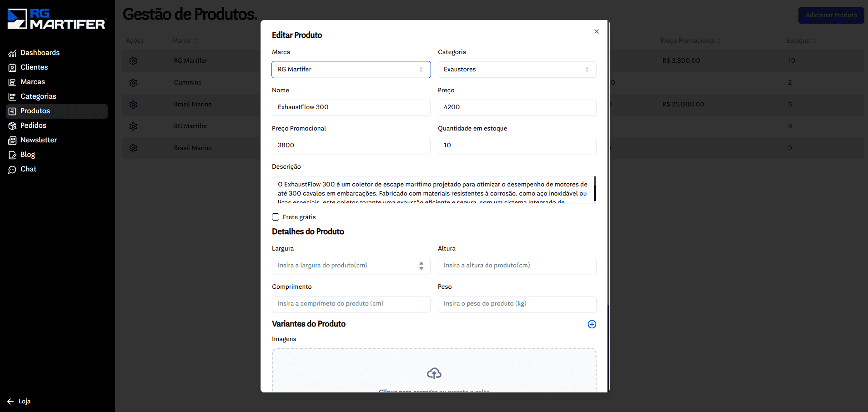Click the Newsletter icon in sidebar

click(12, 141)
